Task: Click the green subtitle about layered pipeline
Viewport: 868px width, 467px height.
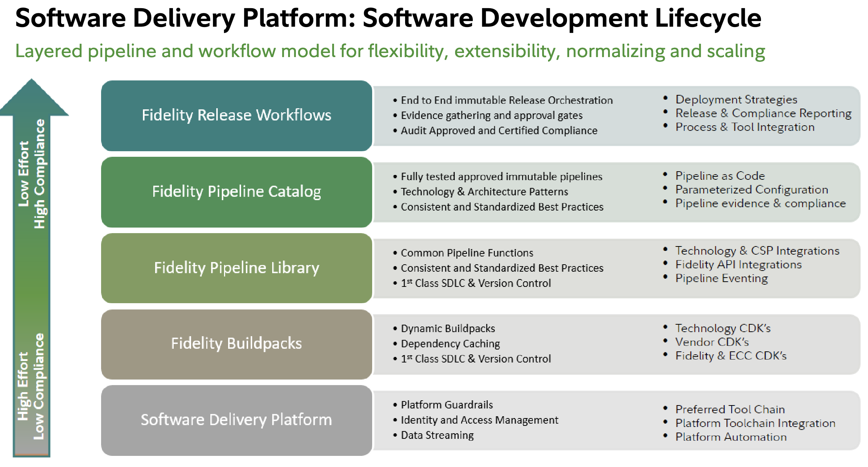Action: [390, 51]
